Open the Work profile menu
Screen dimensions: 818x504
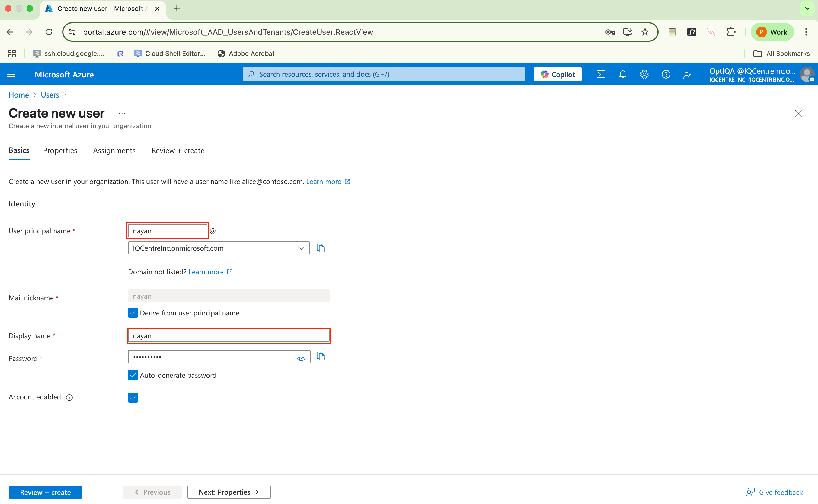point(772,32)
